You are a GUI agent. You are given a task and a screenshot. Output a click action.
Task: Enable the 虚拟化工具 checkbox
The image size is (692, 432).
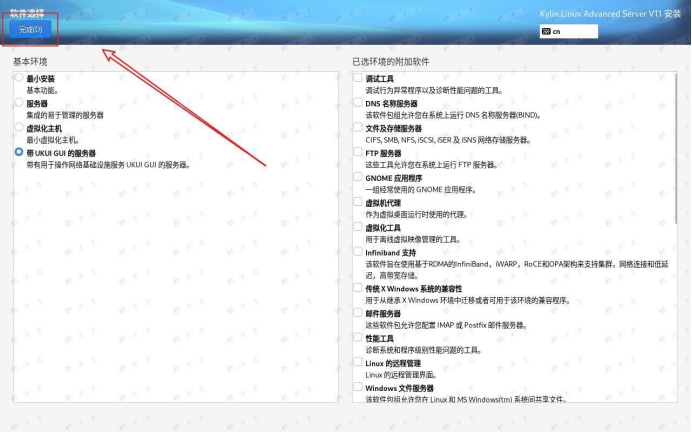[358, 227]
